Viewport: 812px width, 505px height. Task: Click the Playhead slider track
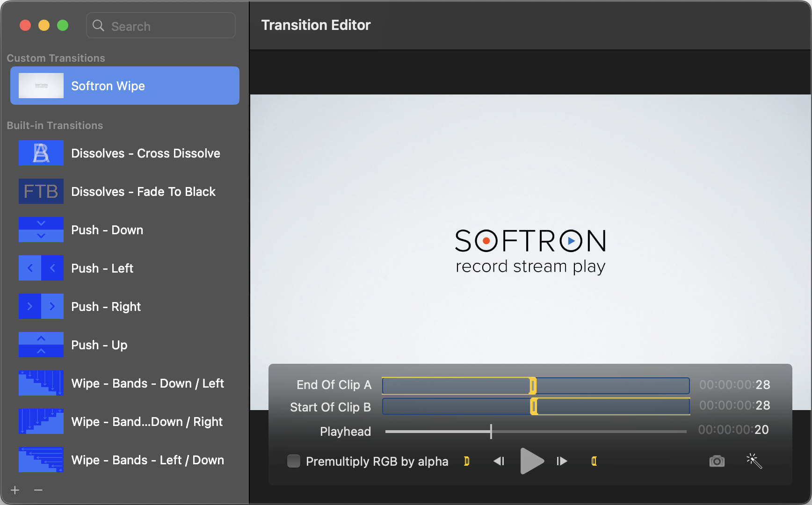pyautogui.click(x=536, y=431)
